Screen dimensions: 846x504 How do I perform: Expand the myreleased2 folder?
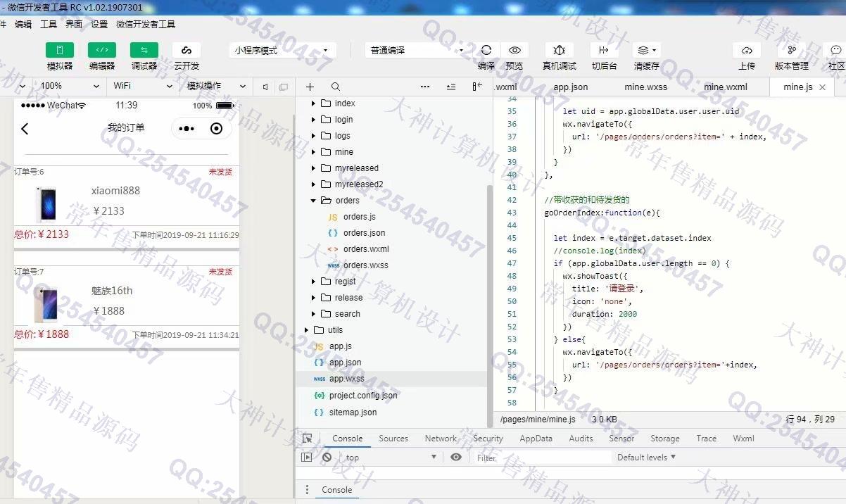point(314,184)
